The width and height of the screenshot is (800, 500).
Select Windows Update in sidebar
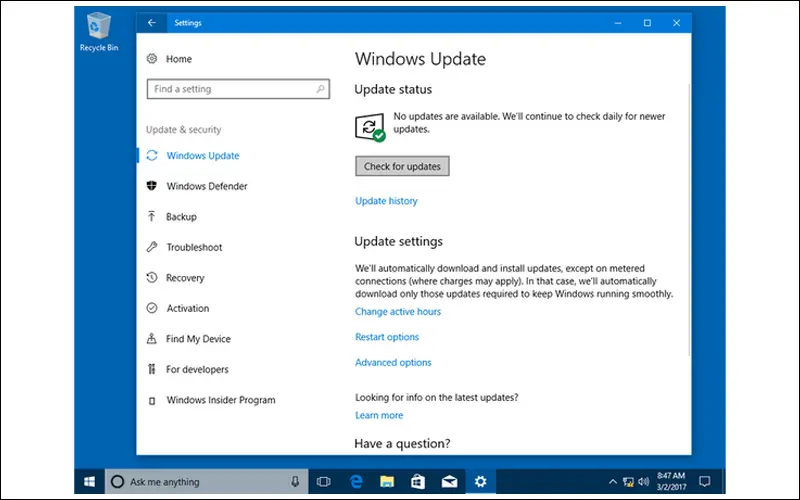coord(203,156)
